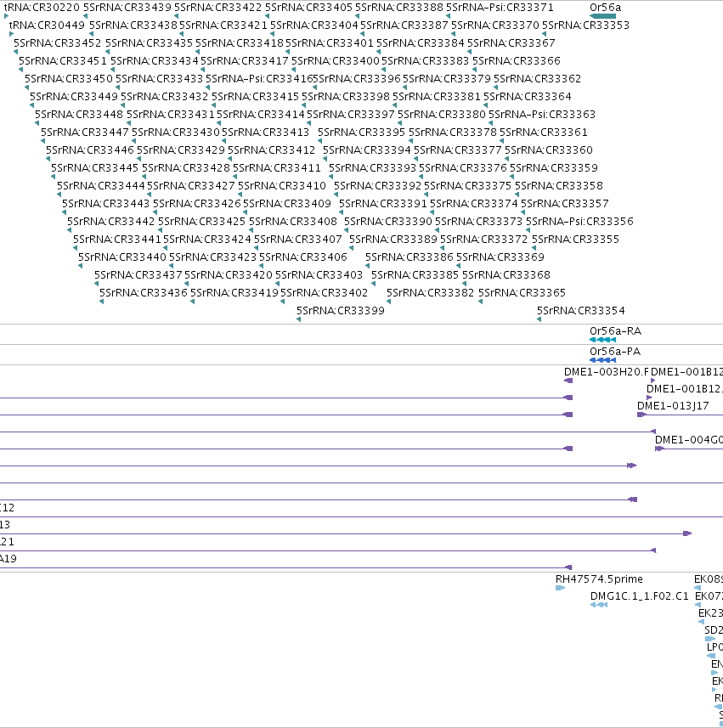This screenshot has height=728, width=723.
Task: Click 5SrRNA:CR33398 label
Action: pos(346,97)
